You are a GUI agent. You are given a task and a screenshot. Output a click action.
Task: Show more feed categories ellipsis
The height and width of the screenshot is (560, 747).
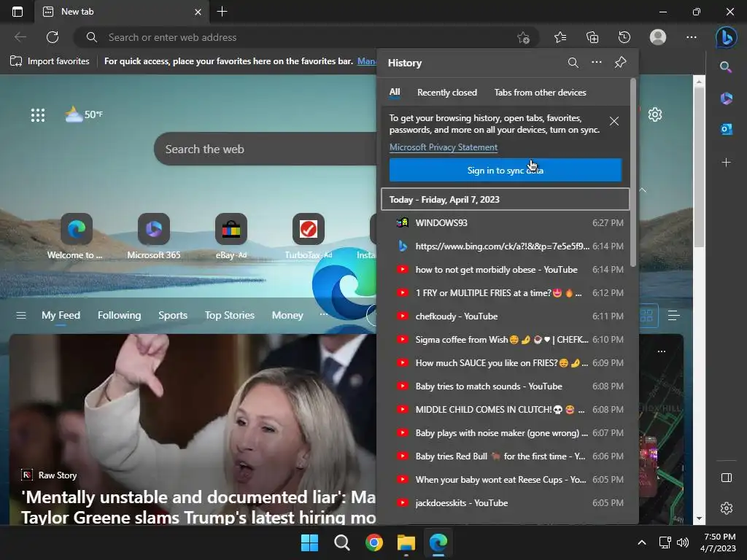click(x=323, y=314)
